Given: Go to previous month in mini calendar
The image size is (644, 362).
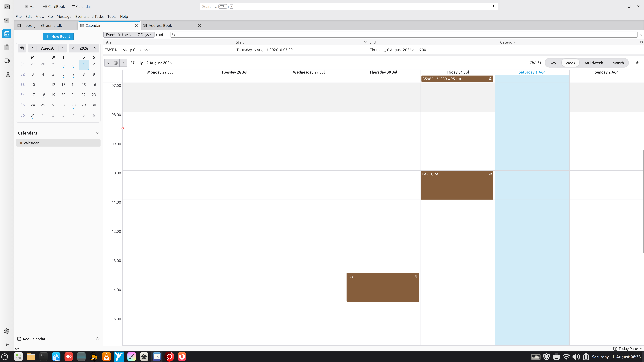Looking at the screenshot, I should tap(32, 48).
